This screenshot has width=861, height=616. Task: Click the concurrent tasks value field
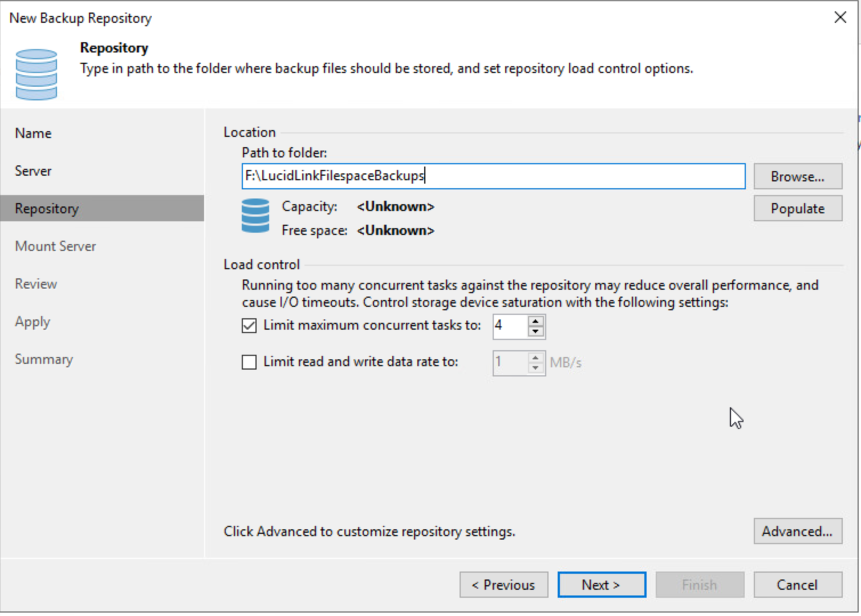coord(510,326)
